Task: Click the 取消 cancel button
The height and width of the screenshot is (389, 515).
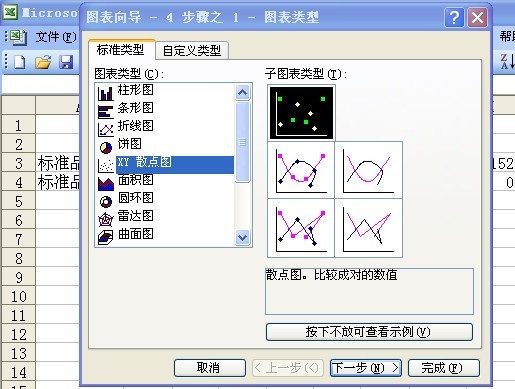Action: (x=209, y=368)
